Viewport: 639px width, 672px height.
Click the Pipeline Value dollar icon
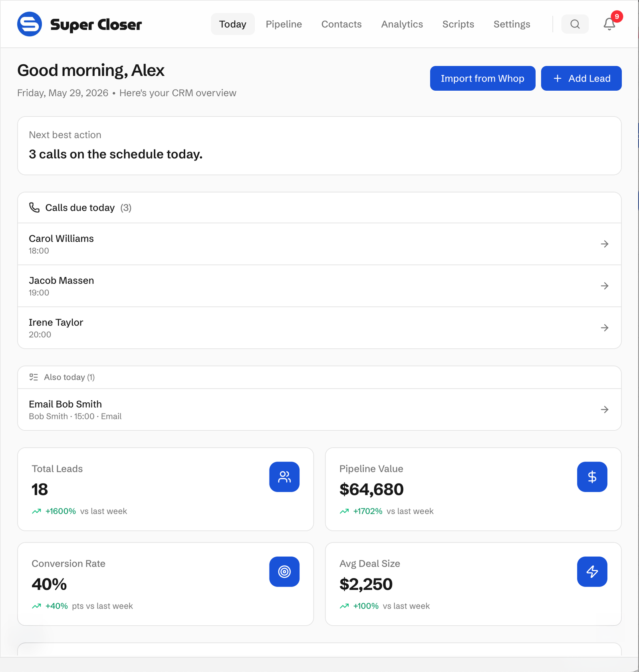592,477
